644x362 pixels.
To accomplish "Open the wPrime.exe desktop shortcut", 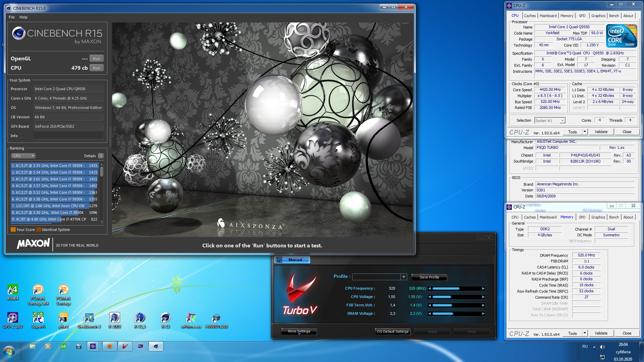I will 191,320.
